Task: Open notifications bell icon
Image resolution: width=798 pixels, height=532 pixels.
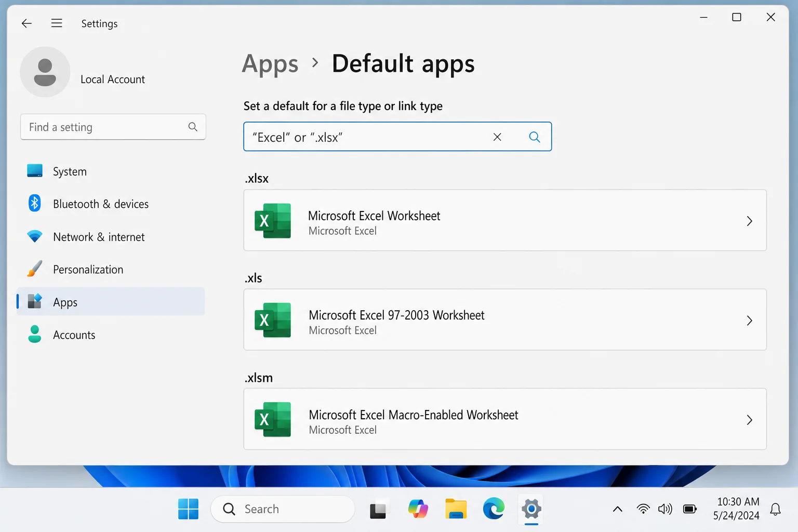Action: (775, 509)
